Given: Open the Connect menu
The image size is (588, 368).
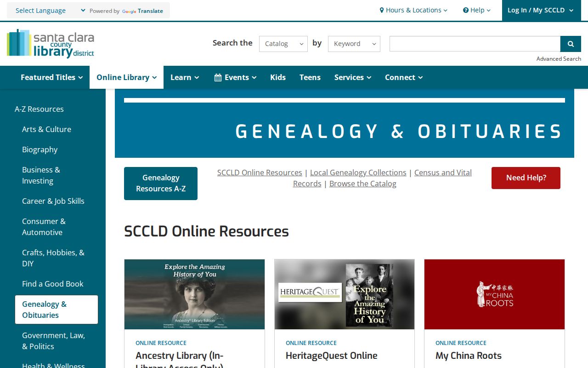Looking at the screenshot, I should point(404,77).
